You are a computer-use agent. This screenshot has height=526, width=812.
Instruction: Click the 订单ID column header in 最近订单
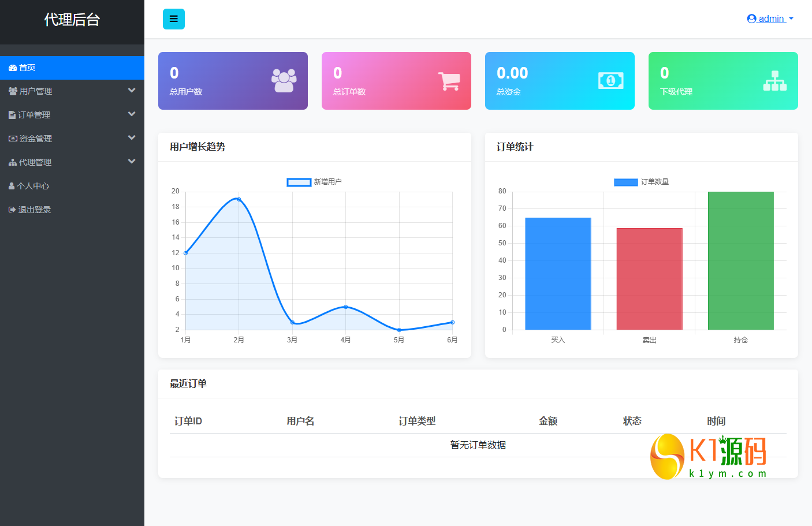pyautogui.click(x=187, y=421)
